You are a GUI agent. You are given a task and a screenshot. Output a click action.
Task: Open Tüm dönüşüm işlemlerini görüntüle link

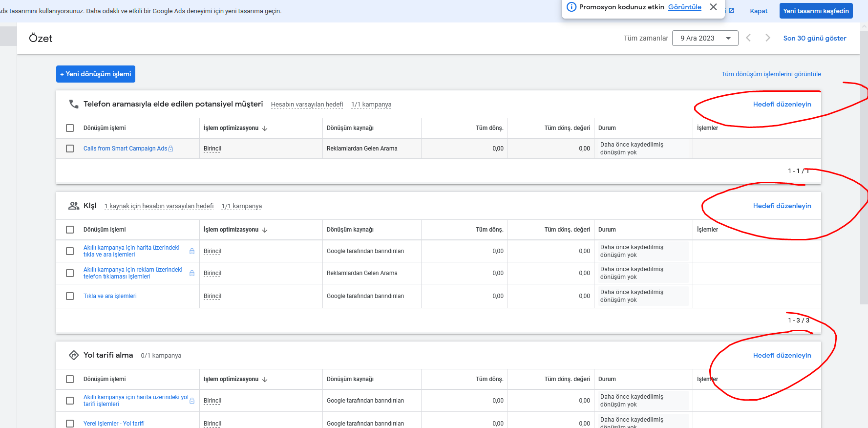coord(771,74)
